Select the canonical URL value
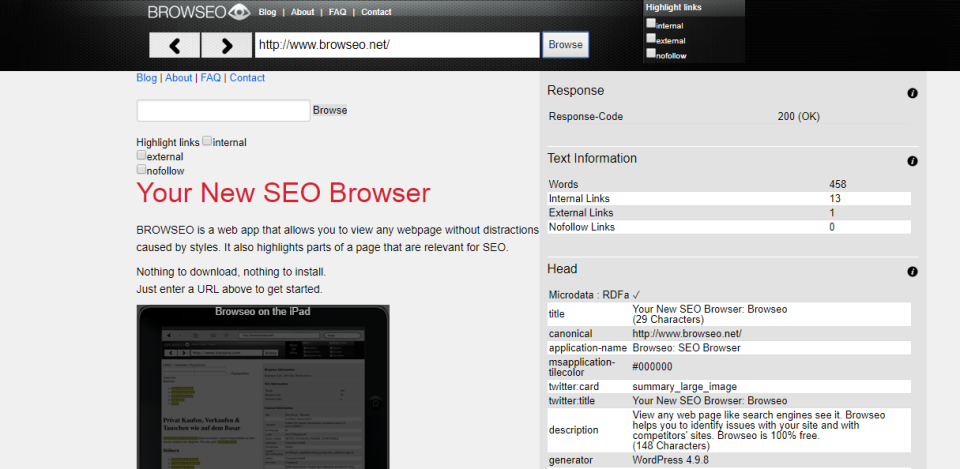 pyautogui.click(x=687, y=334)
